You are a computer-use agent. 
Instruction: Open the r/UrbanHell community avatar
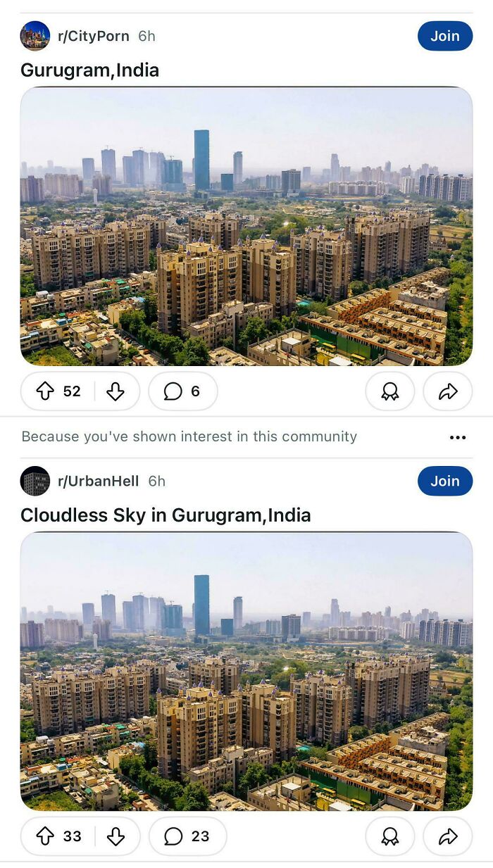pyautogui.click(x=35, y=481)
